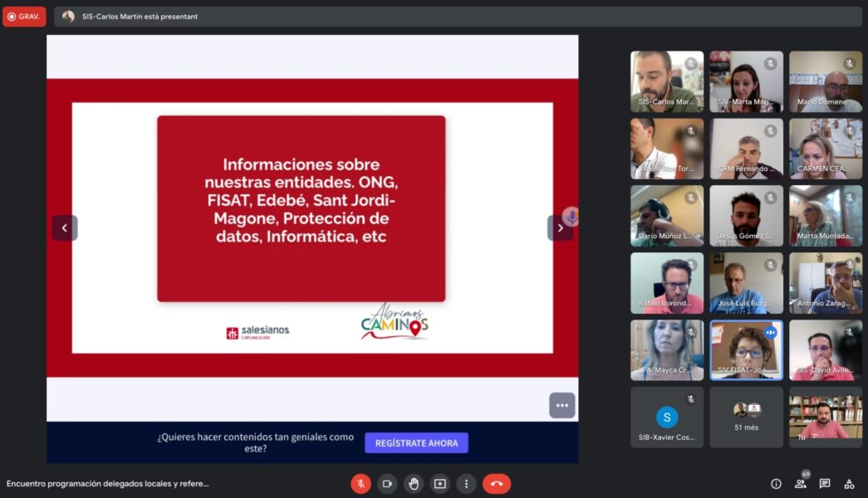Select CARMEN CEA... video tile
868x498 pixels.
826,149
